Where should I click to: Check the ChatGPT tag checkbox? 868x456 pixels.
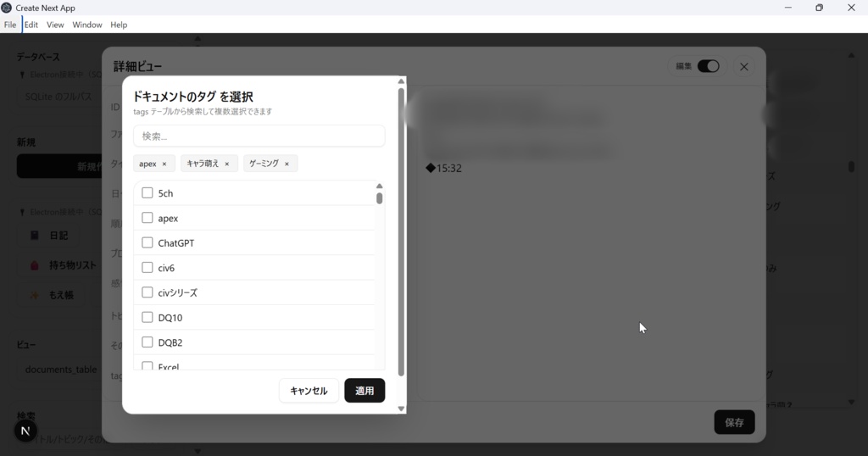(147, 242)
